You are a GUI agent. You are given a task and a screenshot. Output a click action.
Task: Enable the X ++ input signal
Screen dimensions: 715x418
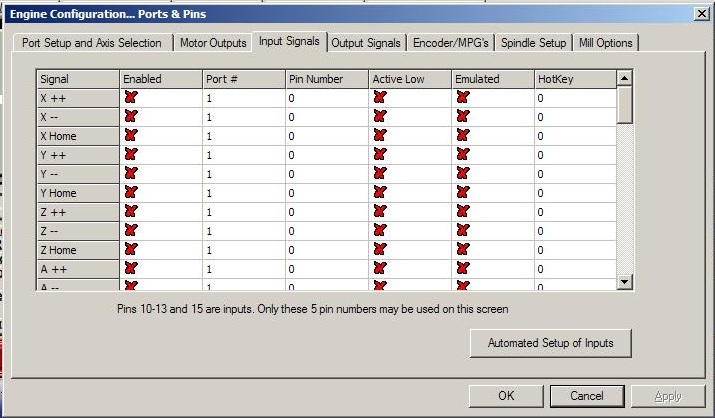coord(130,98)
